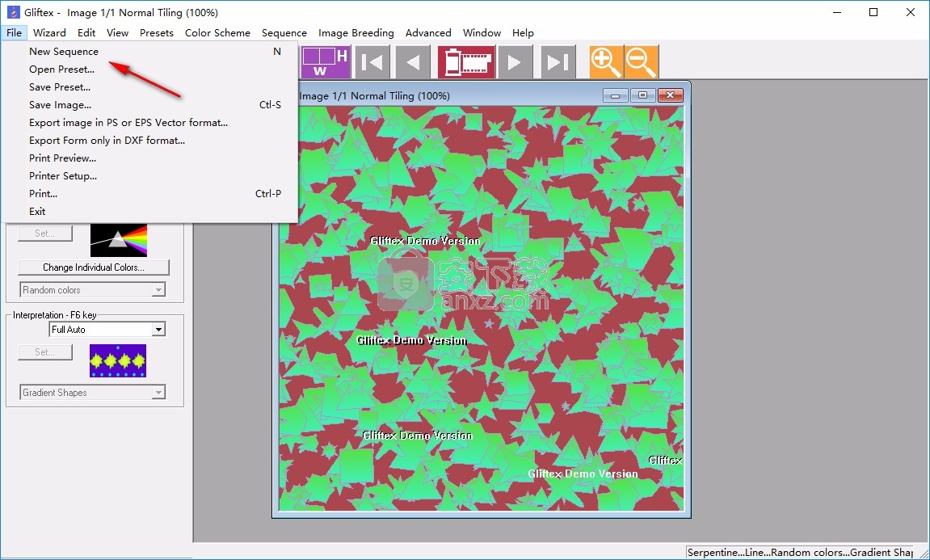Expand the Gradient Shapes dropdown
This screenshot has width=930, height=560.
coord(158,393)
